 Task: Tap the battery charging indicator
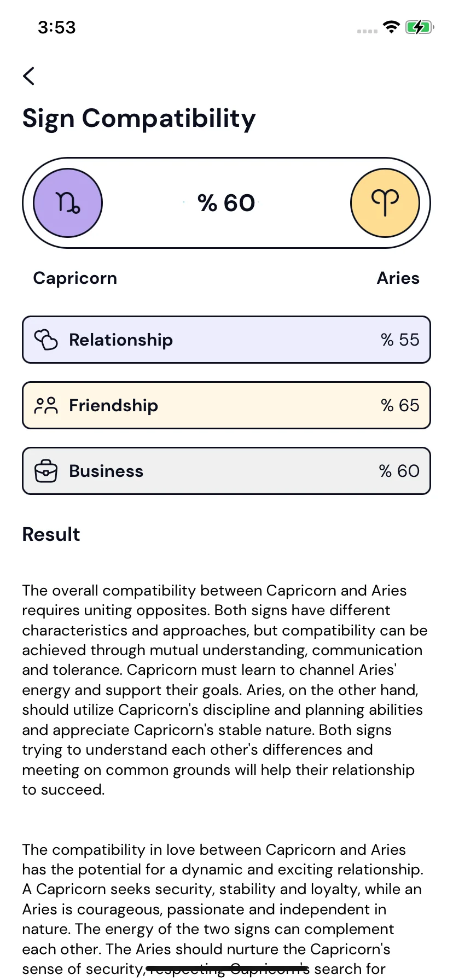[x=419, y=27]
